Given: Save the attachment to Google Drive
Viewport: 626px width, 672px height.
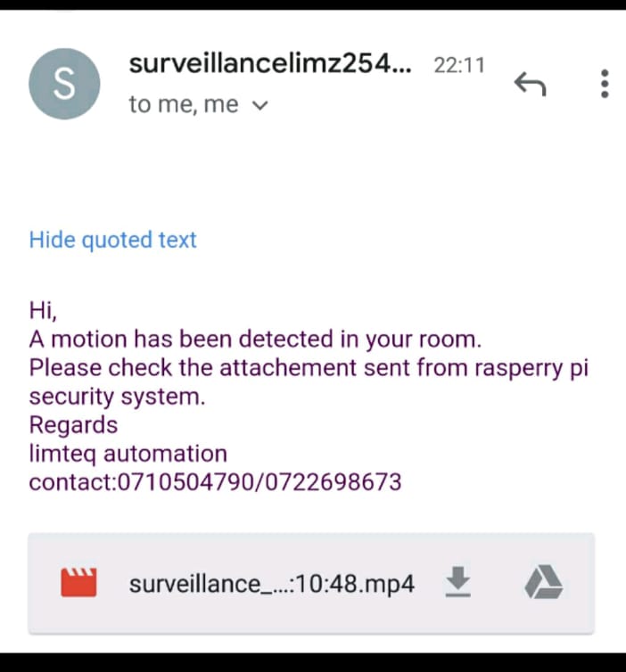Looking at the screenshot, I should (544, 582).
